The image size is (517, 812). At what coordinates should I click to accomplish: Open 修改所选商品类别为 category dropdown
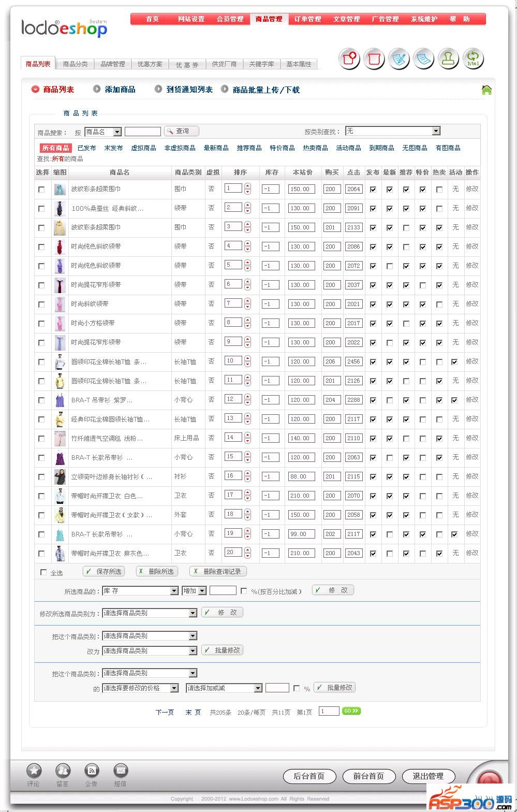tap(150, 613)
